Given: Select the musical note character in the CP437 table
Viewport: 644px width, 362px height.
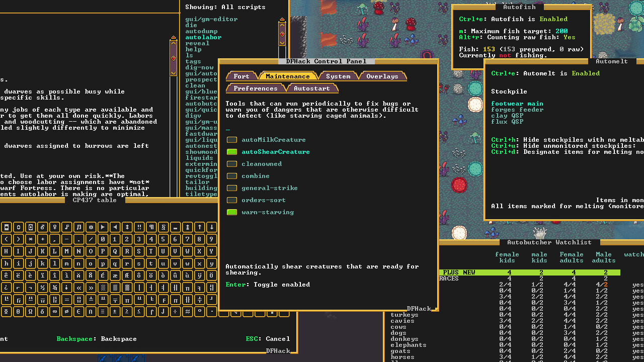Looking at the screenshot, I should coord(66,228).
